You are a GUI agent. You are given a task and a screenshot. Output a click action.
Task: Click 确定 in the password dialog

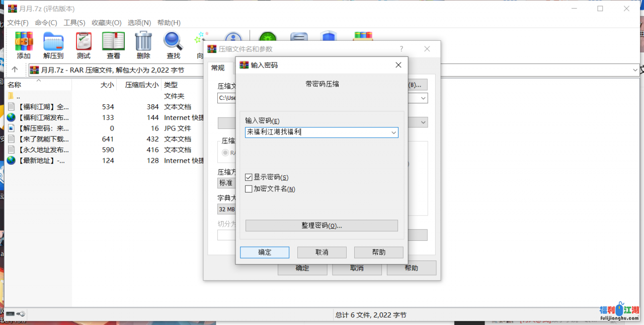265,252
